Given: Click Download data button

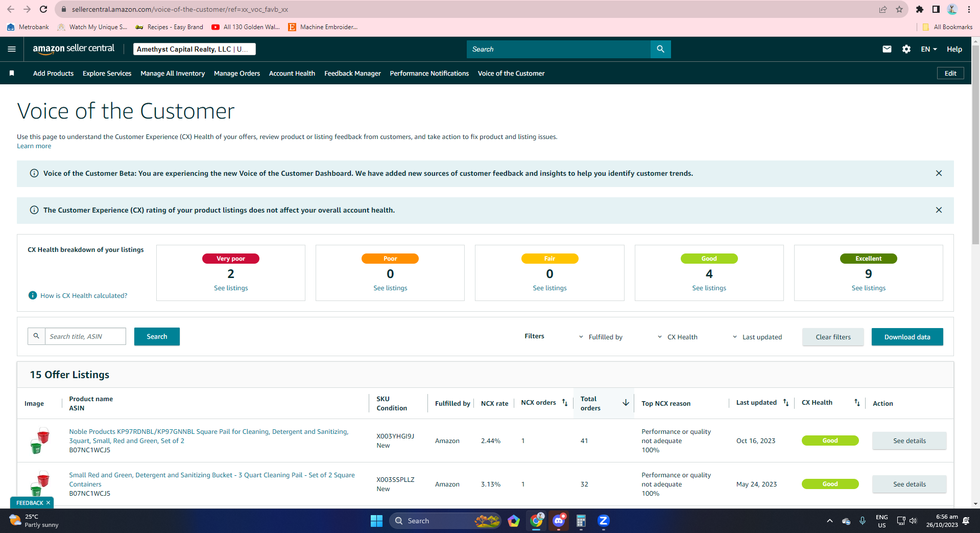Looking at the screenshot, I should pos(907,337).
